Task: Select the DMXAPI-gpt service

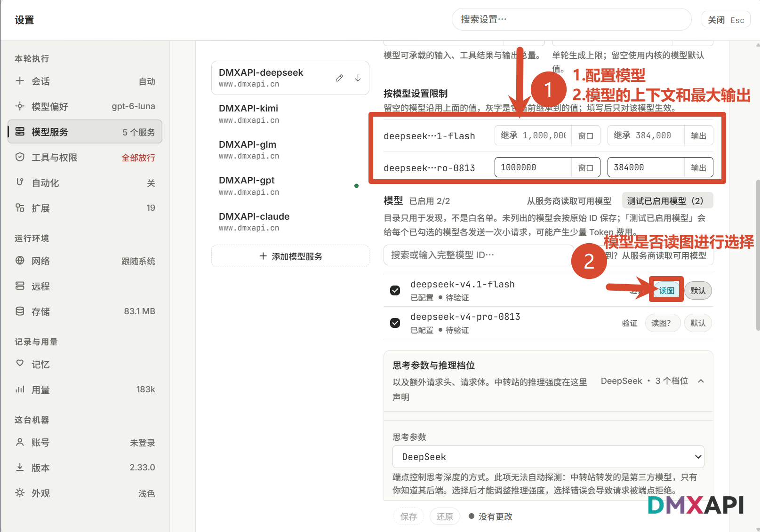Action: tap(290, 186)
